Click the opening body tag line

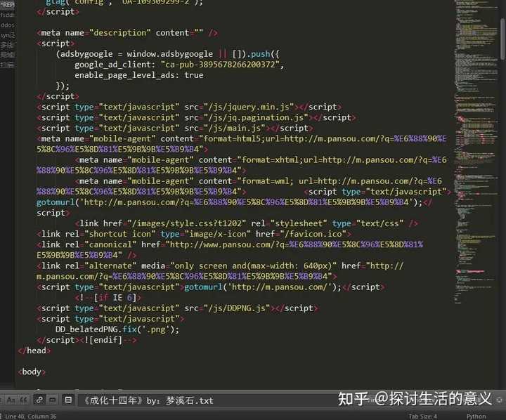coord(32,372)
